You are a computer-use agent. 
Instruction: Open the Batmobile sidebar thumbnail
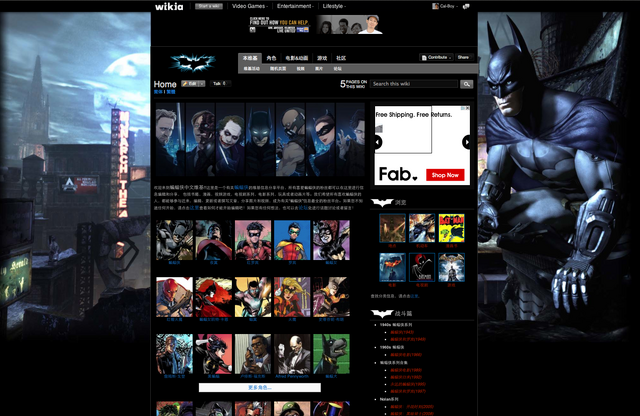pyautogui.click(x=422, y=228)
